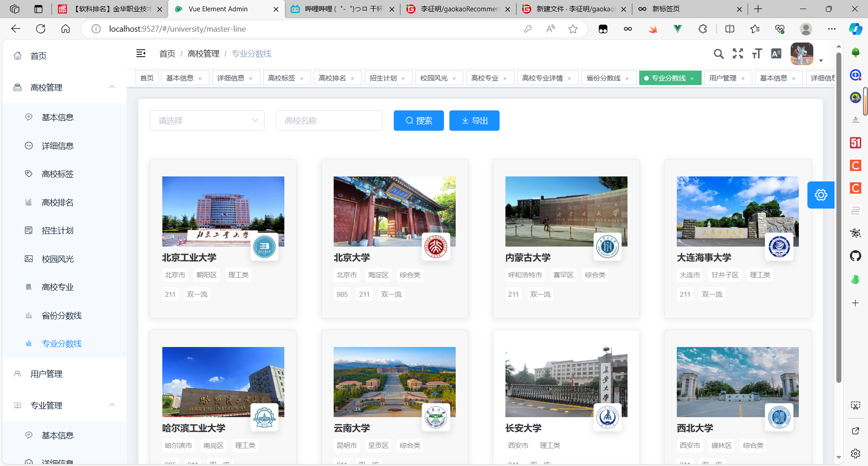
Task: Click the 985 tag on 北京大学 card
Action: point(342,295)
